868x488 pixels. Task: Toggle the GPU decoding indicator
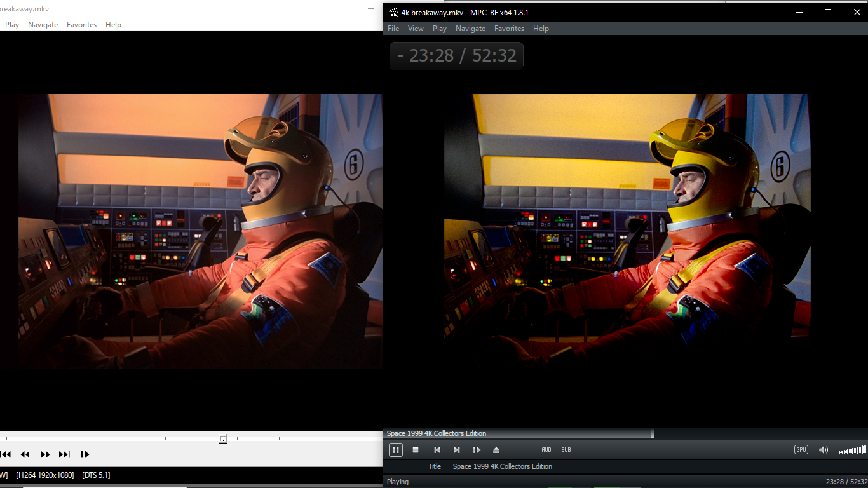click(801, 450)
